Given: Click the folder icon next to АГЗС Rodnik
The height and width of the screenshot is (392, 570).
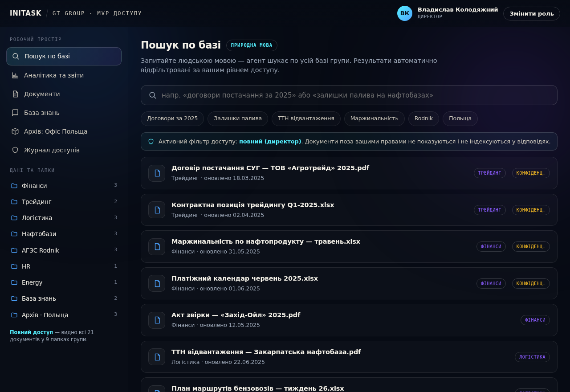Looking at the screenshot, I should point(14,250).
